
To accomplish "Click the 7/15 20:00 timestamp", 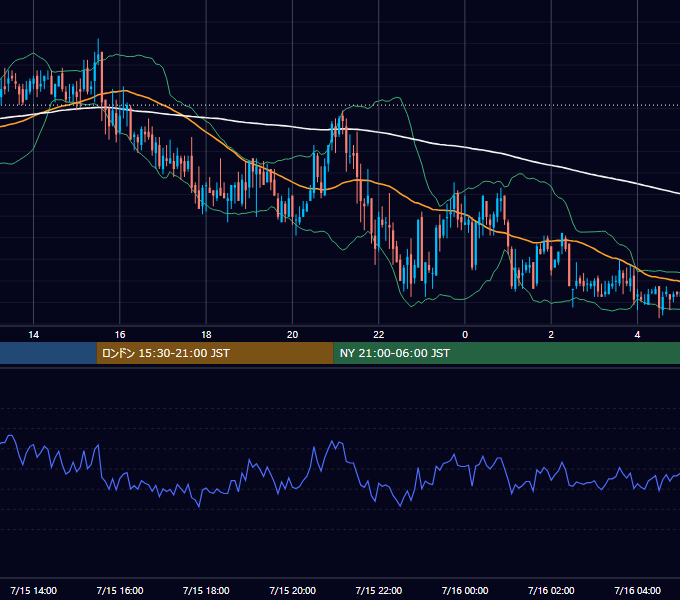I will click(x=292, y=590).
